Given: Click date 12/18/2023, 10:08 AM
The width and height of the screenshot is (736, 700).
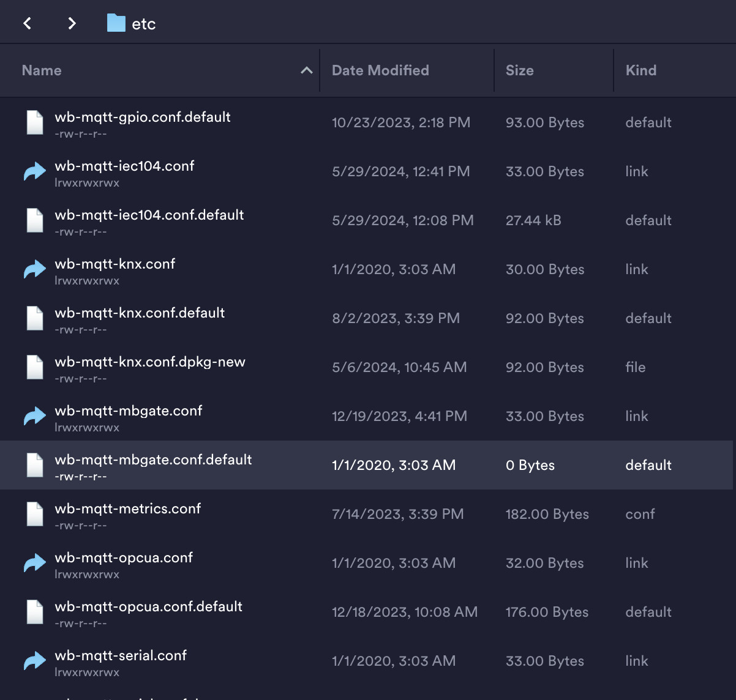Looking at the screenshot, I should pos(405,612).
